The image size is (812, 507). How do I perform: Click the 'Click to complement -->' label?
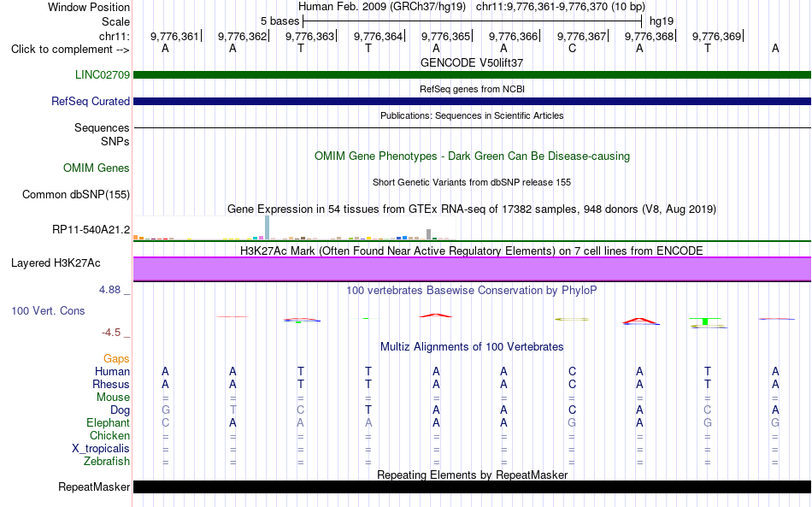tap(70, 50)
